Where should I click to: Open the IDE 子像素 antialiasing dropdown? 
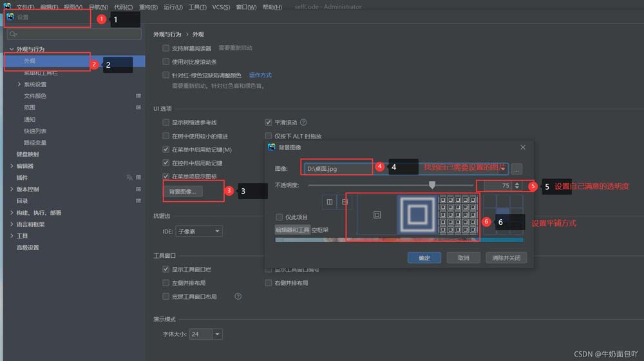click(199, 231)
